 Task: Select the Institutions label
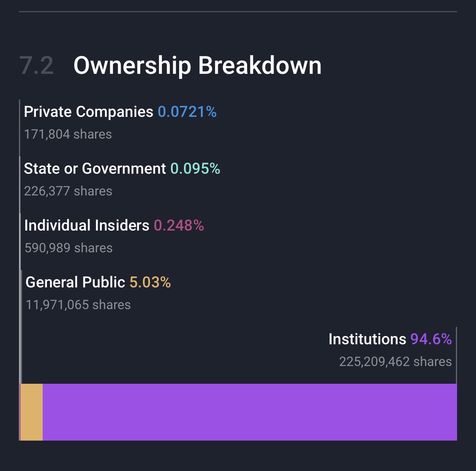coord(367,339)
